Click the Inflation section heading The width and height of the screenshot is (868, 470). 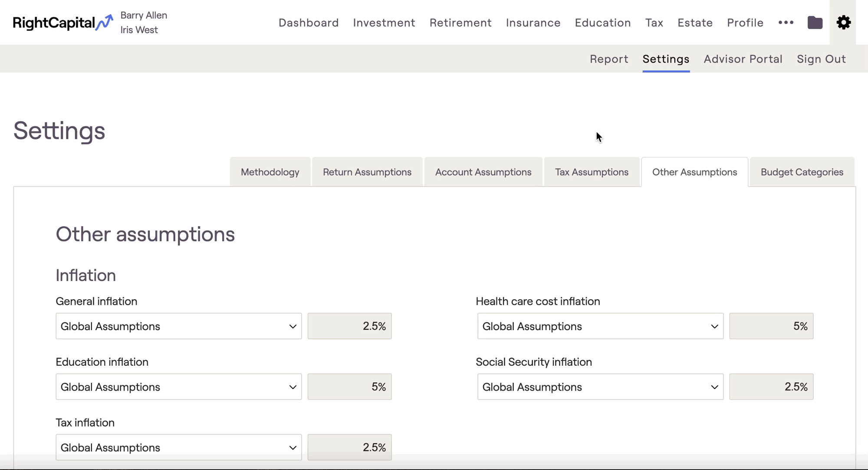pyautogui.click(x=85, y=275)
